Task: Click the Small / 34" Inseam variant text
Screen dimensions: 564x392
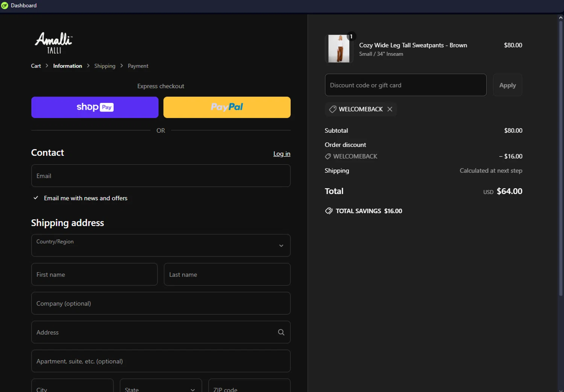Action: [381, 54]
